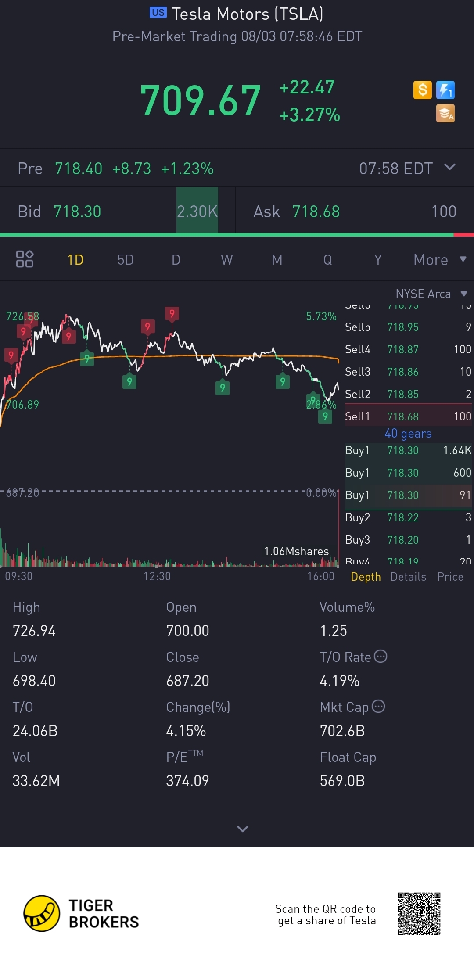Tap the P/E TTM value 374.09

188,781
